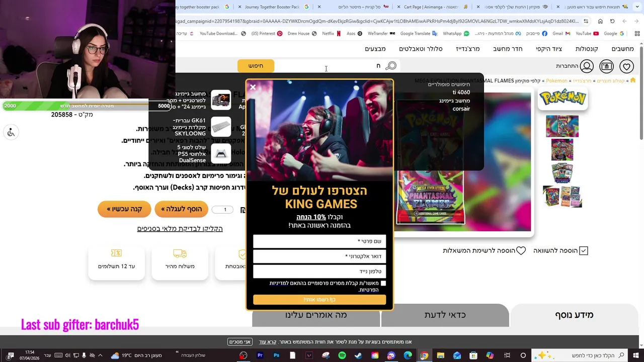Click the קנה עכשיו buy now button
This screenshot has height=362, width=644.
coord(124,209)
